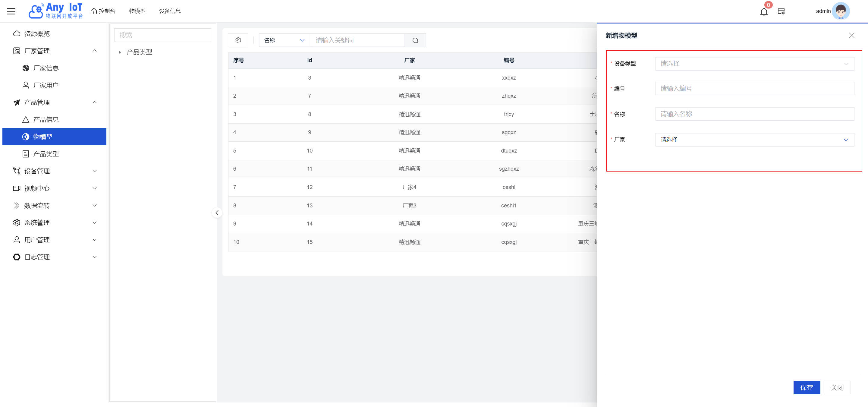Click the table settings gear icon
Image resolution: width=868 pixels, height=407 pixels.
[238, 40]
